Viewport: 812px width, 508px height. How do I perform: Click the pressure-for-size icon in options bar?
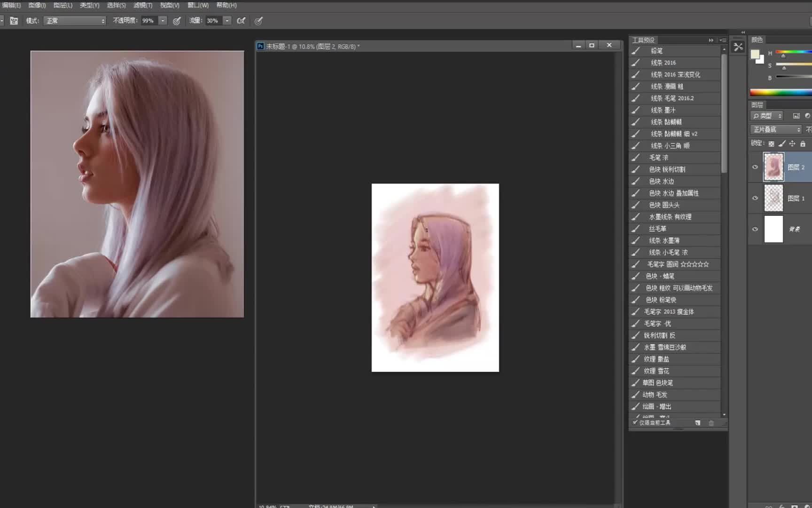258,21
